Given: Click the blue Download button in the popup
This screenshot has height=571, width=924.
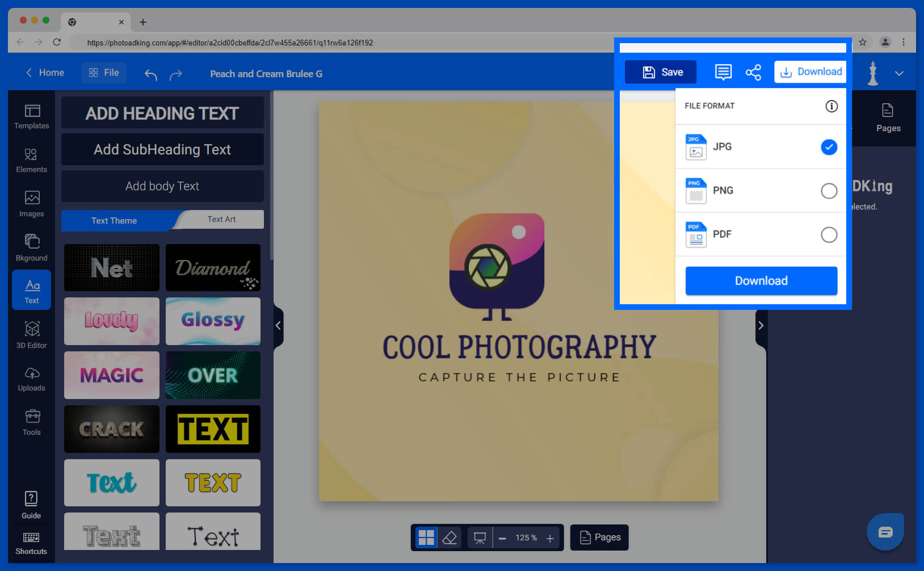Looking at the screenshot, I should pyautogui.click(x=761, y=280).
